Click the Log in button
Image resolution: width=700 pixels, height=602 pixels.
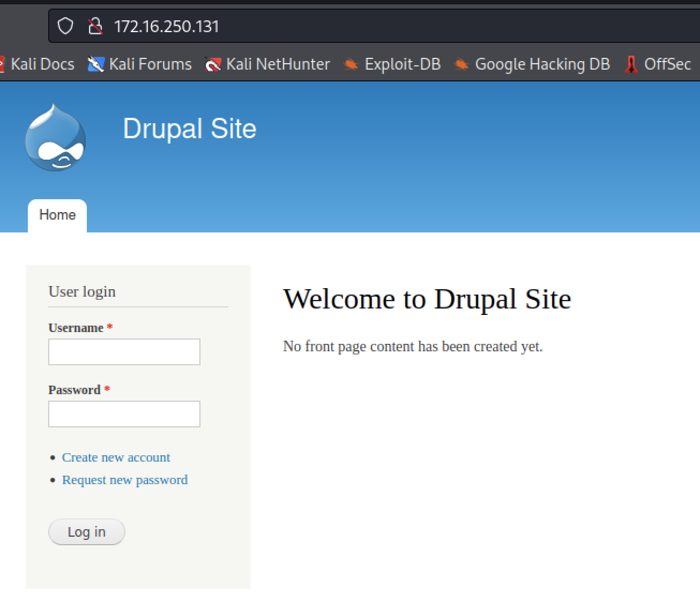tap(86, 531)
